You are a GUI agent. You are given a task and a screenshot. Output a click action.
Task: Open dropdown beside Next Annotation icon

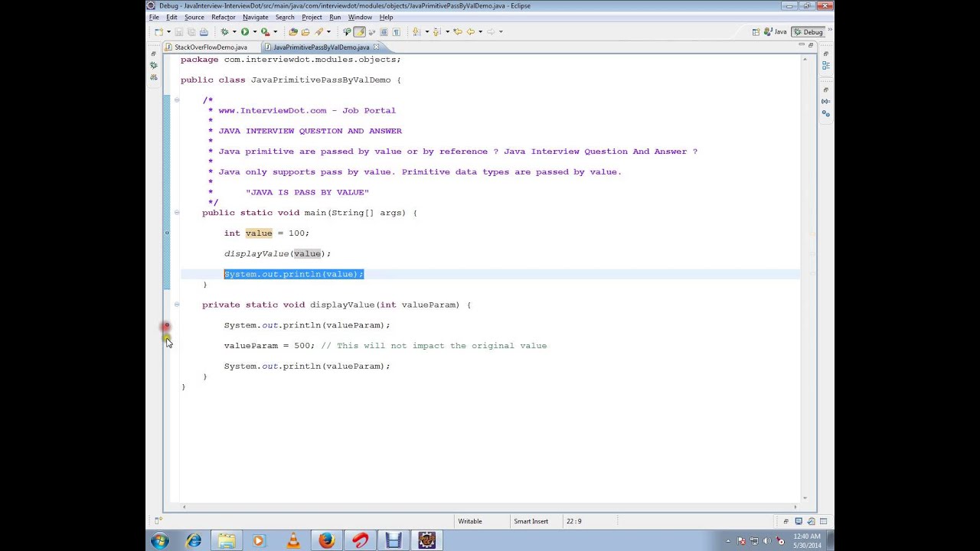(x=426, y=31)
